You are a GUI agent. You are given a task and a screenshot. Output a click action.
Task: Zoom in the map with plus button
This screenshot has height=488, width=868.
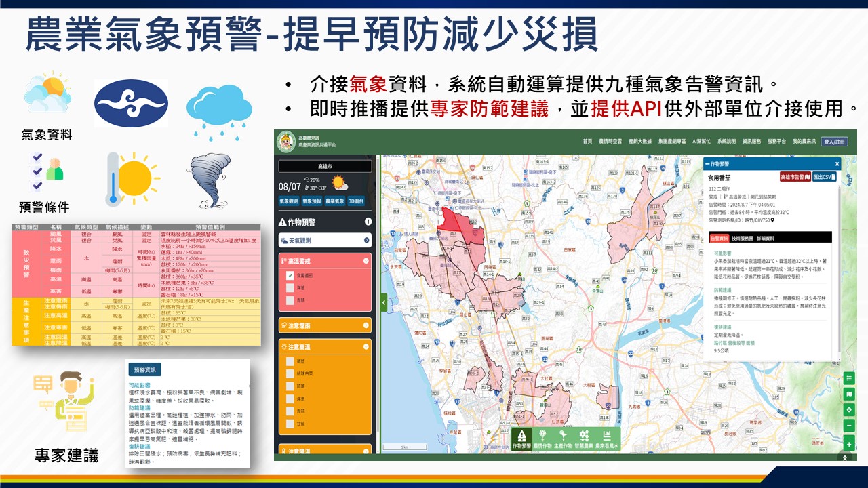tap(849, 445)
